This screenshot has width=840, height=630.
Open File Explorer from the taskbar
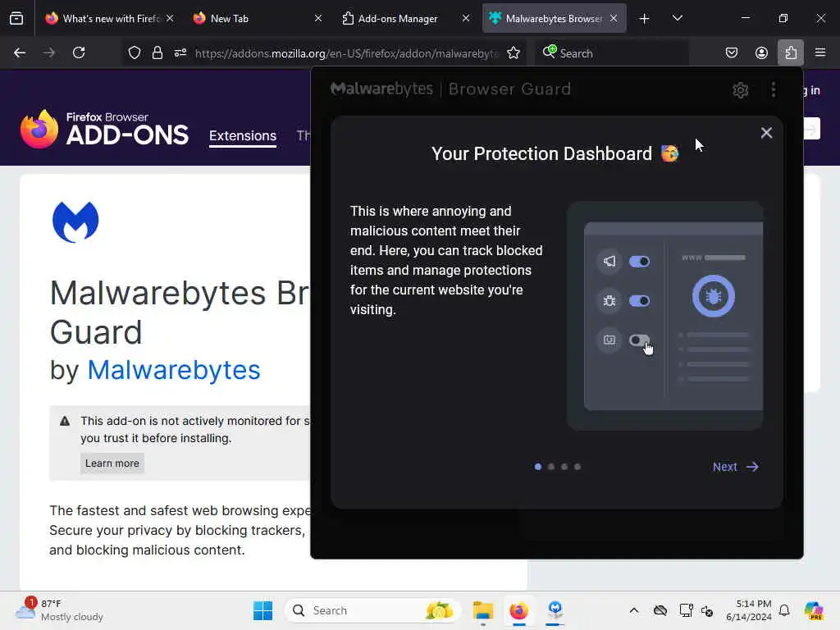tap(482, 610)
